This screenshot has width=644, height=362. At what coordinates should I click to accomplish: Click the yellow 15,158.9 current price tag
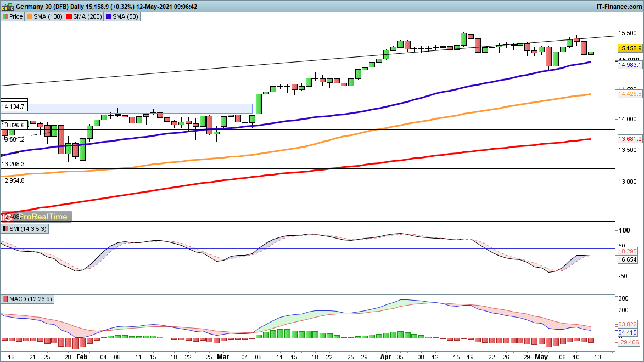pos(629,49)
